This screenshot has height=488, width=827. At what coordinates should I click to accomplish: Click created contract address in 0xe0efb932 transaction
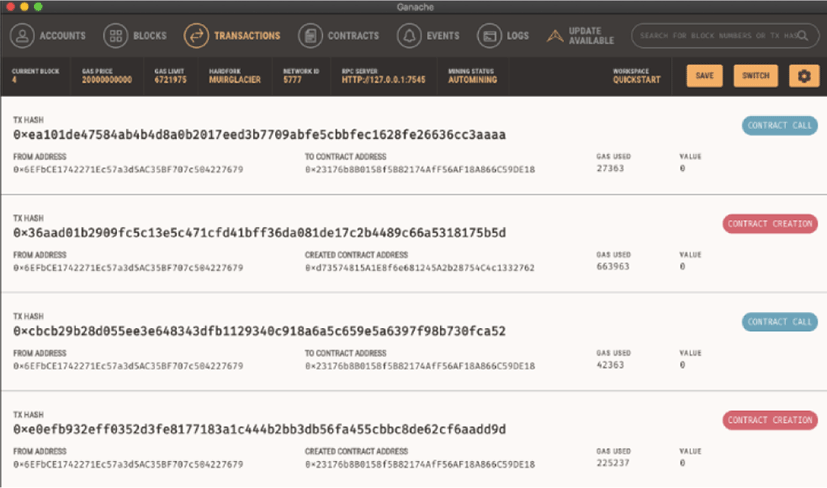(420, 464)
